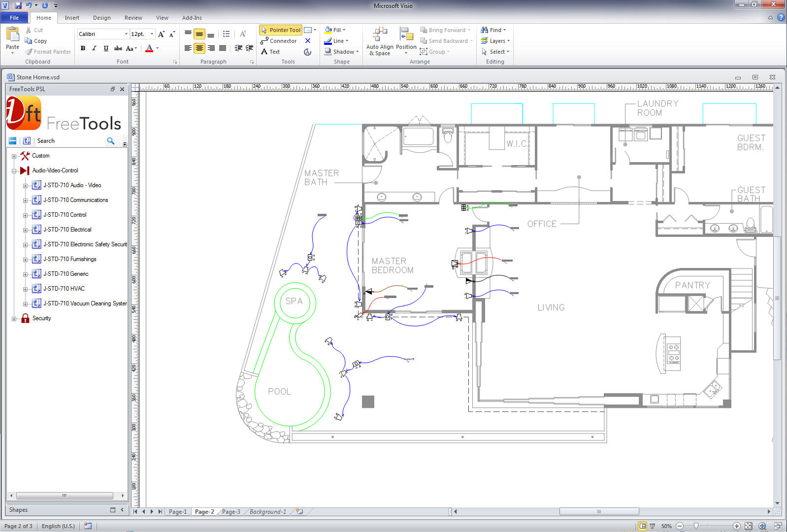Screen dimensions: 787x532
Task: Toggle underline formatting
Action: 106,48
